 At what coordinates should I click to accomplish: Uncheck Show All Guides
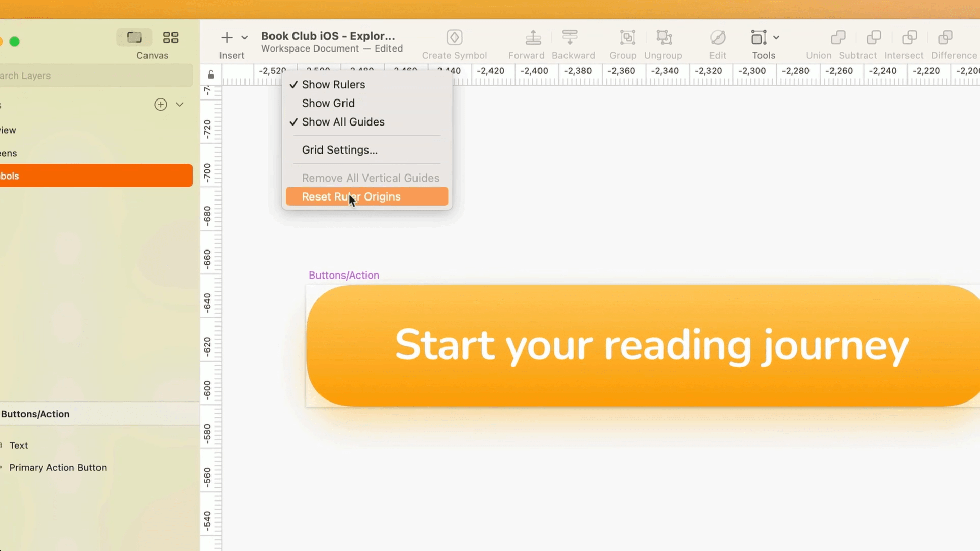tap(342, 122)
